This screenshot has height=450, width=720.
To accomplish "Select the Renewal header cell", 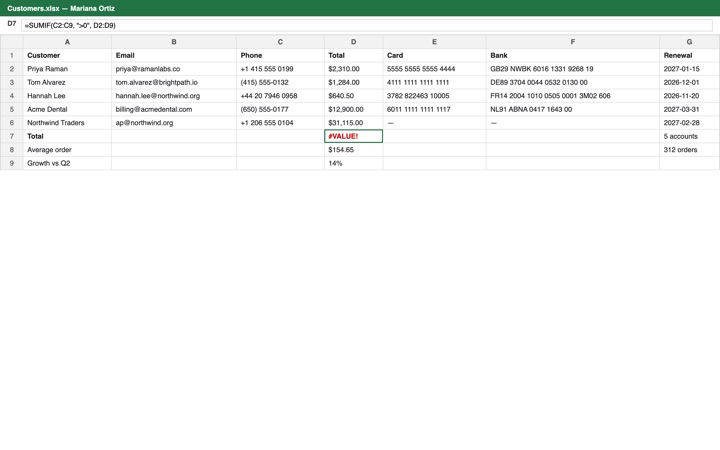I will tap(689, 55).
